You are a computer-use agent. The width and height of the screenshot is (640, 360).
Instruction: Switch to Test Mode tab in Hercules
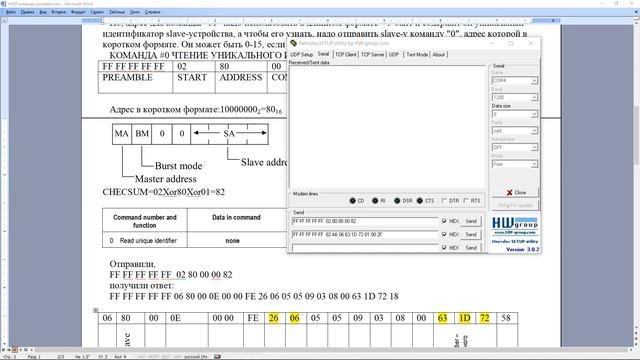point(417,54)
